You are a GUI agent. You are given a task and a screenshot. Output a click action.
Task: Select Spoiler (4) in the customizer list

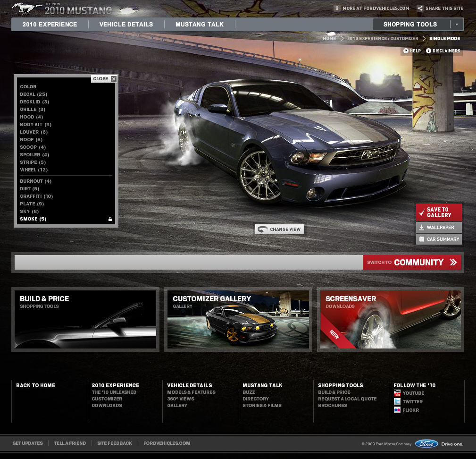tap(34, 155)
